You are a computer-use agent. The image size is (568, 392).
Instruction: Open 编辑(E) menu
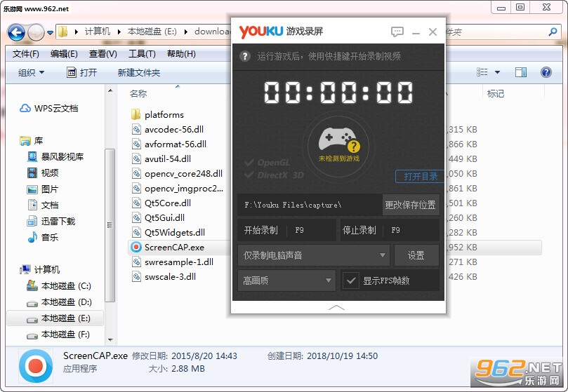coord(64,54)
